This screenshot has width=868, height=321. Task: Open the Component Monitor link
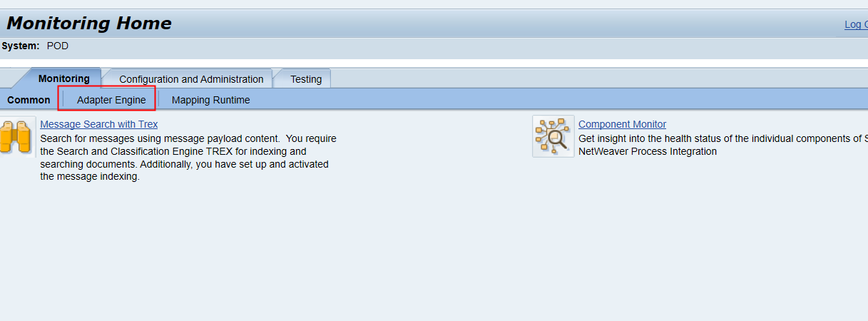point(622,124)
